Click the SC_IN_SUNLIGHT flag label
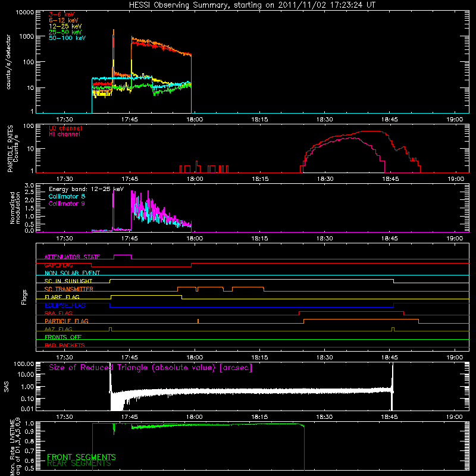Viewport: 476px width, 476px height. pyautogui.click(x=68, y=281)
